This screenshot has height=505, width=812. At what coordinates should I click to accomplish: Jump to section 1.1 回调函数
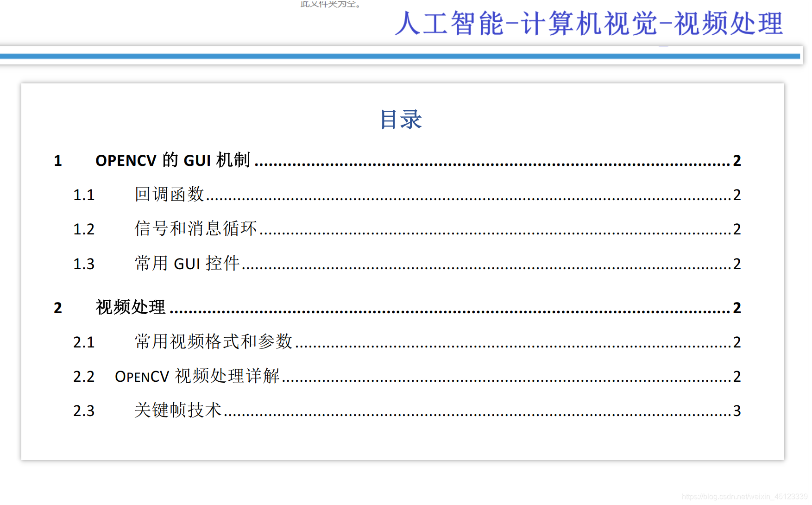pos(407,195)
